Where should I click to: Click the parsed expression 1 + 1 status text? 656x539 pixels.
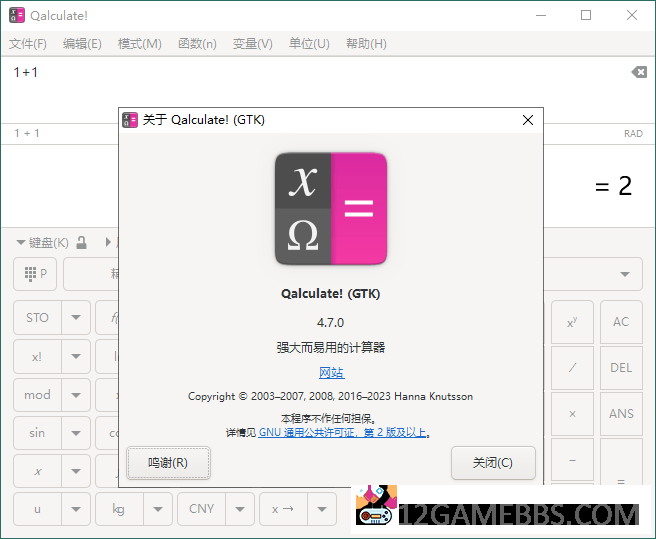point(27,133)
